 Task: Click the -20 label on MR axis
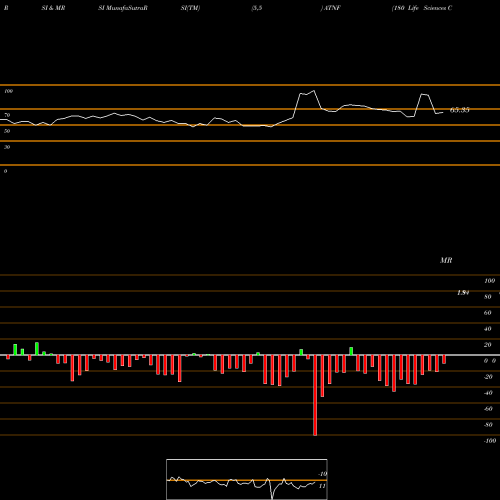[x=488, y=377]
